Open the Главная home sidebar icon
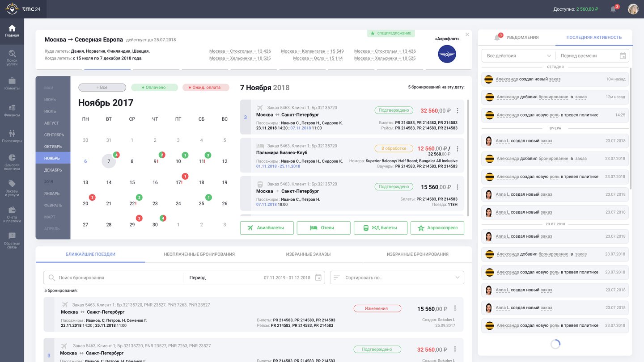The image size is (644, 362). tap(12, 30)
